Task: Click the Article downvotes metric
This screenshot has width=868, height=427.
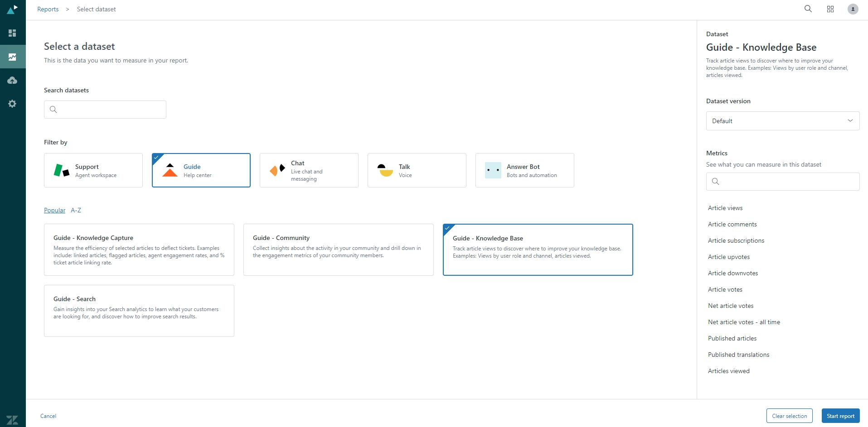Action: pos(733,273)
